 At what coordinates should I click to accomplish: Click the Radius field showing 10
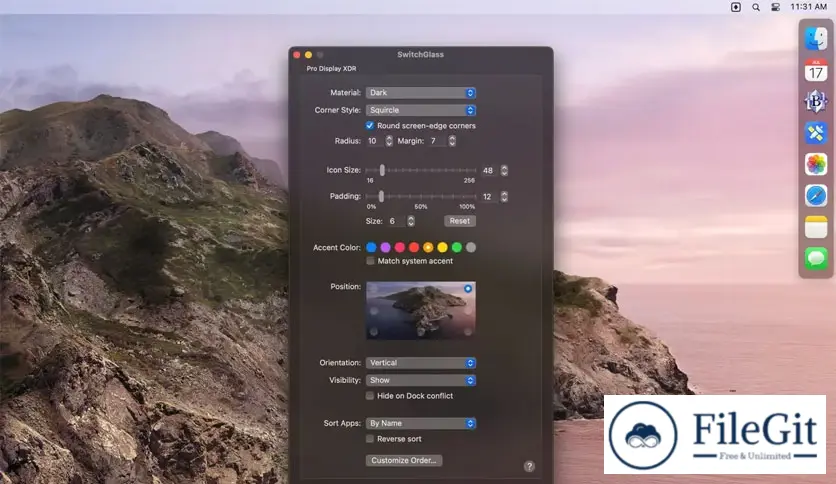point(375,141)
